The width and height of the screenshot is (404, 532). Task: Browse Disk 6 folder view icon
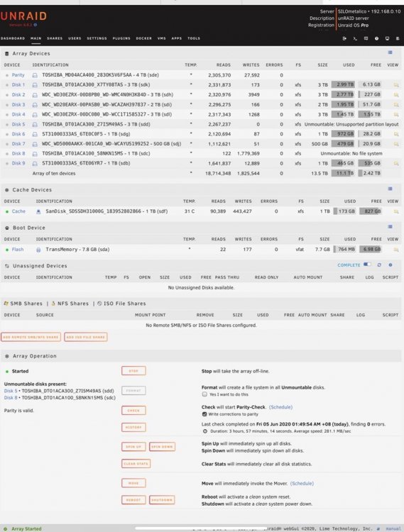click(x=396, y=134)
